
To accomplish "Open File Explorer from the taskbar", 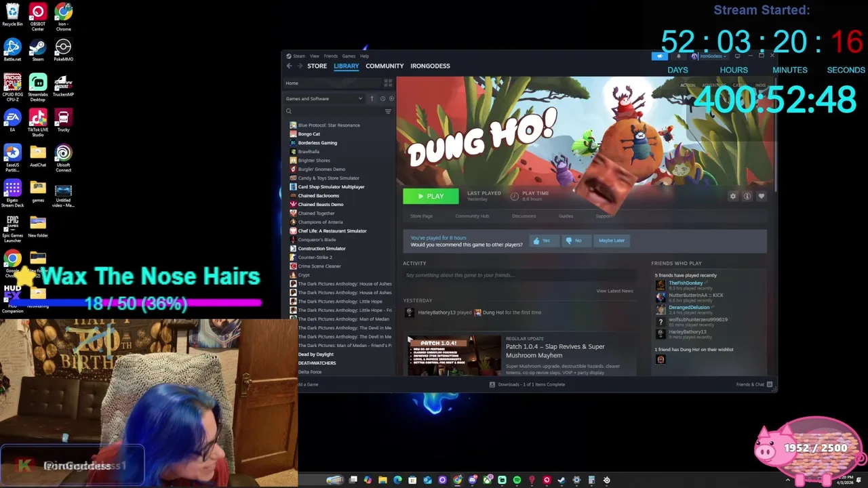I will (x=382, y=480).
